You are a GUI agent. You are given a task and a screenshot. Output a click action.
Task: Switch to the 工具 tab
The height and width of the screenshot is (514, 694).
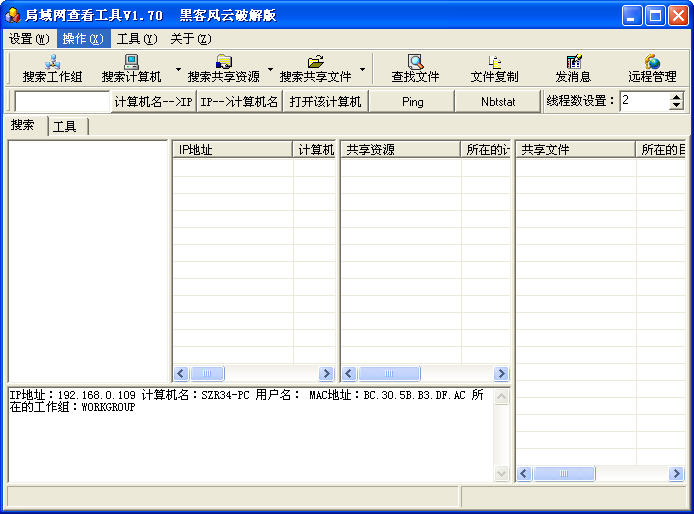pos(65,126)
